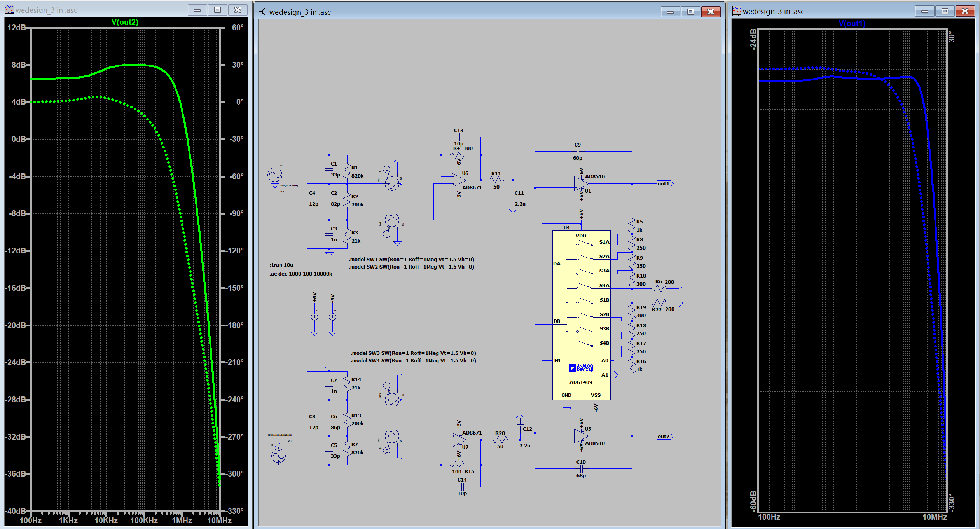Screen dimensions: 980x529
Task: Click the .model SW3 directive line
Action: (413, 353)
